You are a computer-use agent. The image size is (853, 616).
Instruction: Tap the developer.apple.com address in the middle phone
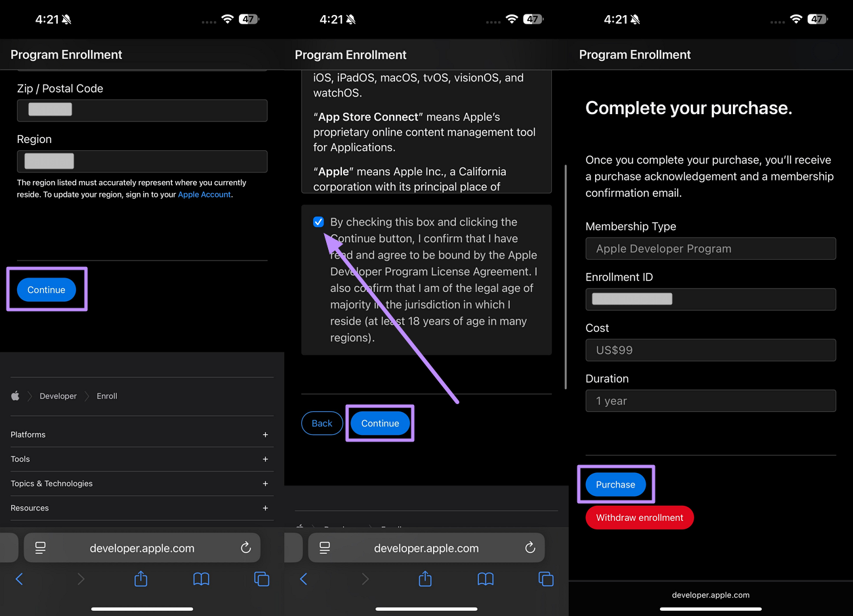[427, 548]
